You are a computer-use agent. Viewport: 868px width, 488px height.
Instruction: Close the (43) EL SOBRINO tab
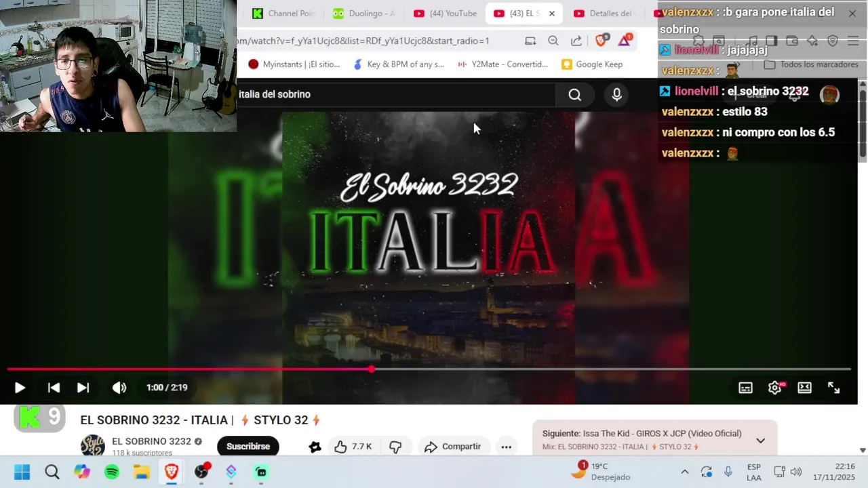551,14
